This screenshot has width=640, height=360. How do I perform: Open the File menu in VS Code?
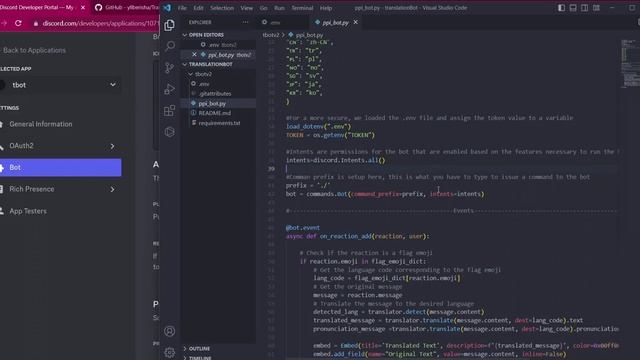pyautogui.click(x=182, y=8)
